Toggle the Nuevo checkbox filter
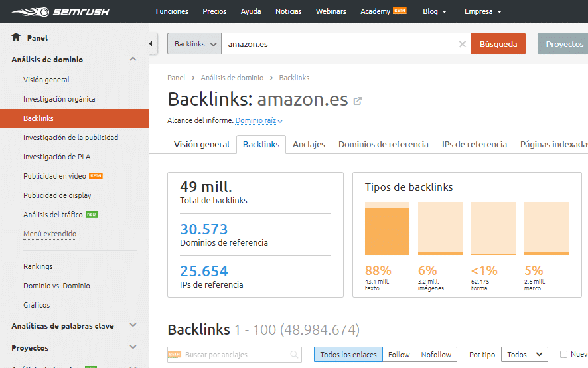The width and height of the screenshot is (588, 368). [563, 354]
